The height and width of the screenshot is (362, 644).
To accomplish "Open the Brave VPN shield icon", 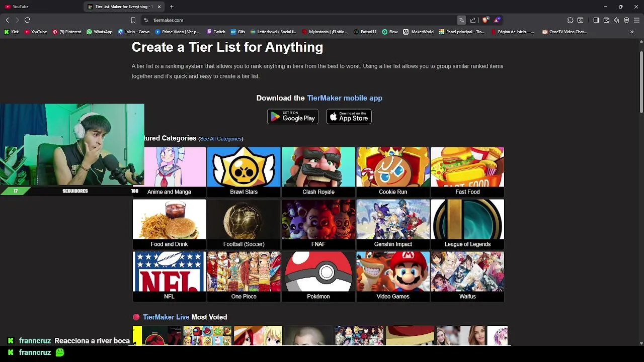I will click(x=626, y=20).
